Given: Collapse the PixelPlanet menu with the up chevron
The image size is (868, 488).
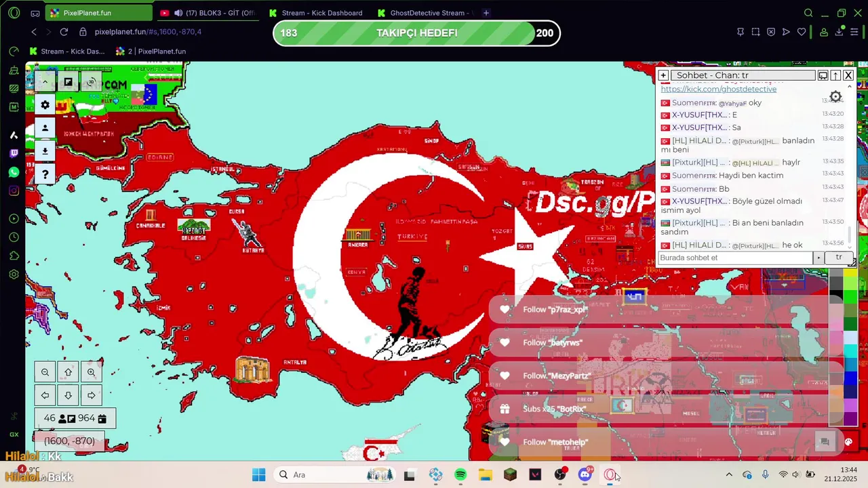Looking at the screenshot, I should pos(45,82).
